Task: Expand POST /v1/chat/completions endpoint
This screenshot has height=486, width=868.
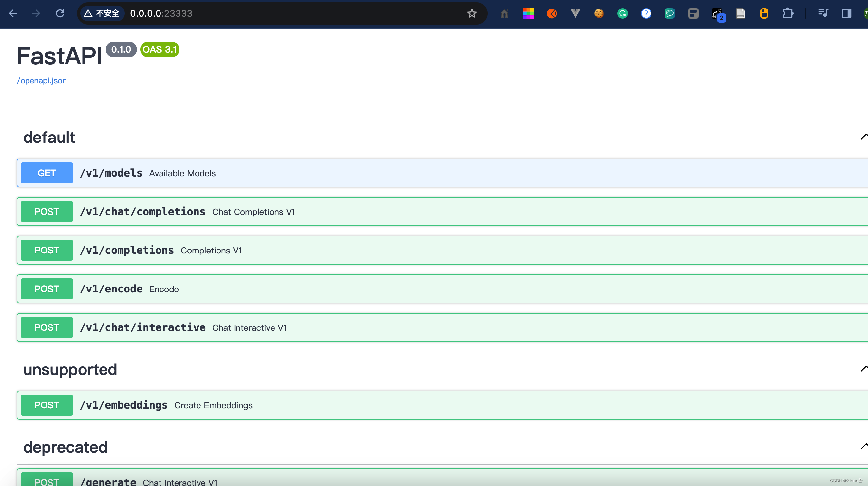Action: (x=443, y=212)
